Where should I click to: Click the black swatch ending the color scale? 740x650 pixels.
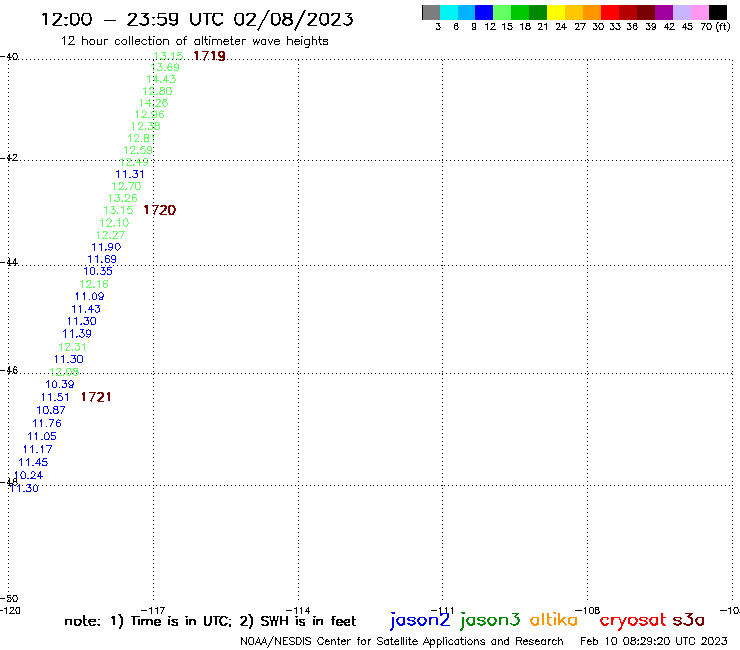pos(717,12)
